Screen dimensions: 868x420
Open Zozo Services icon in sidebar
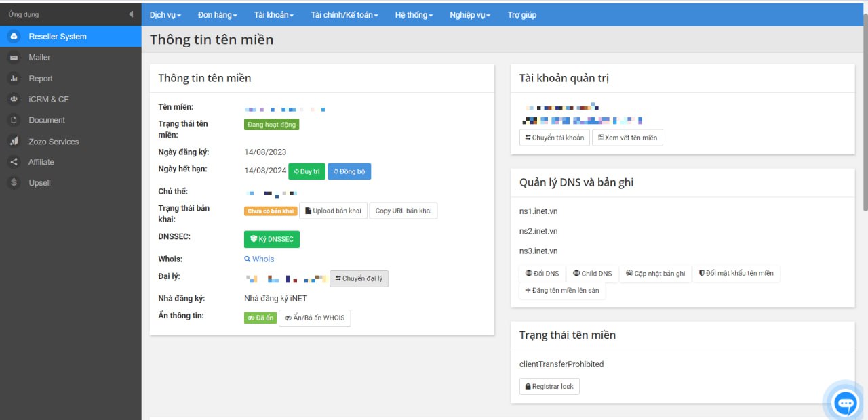click(14, 142)
